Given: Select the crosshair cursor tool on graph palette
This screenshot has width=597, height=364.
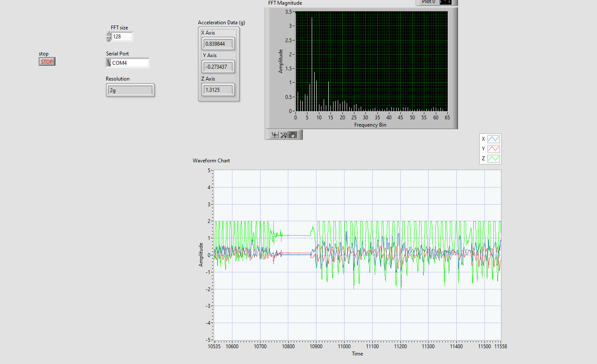Looking at the screenshot, I should click(275, 135).
